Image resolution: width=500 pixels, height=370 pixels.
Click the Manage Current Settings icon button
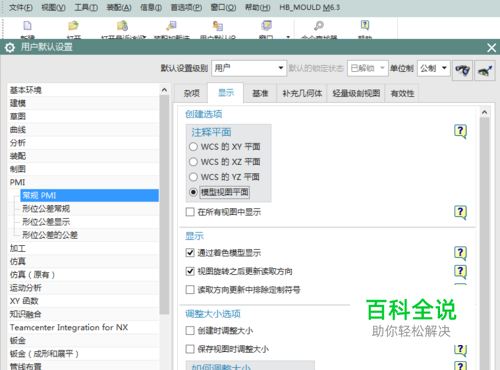pos(485,70)
